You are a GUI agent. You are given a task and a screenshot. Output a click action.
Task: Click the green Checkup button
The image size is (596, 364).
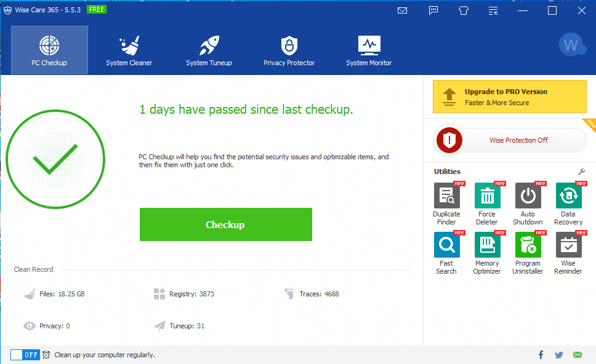[x=226, y=224]
